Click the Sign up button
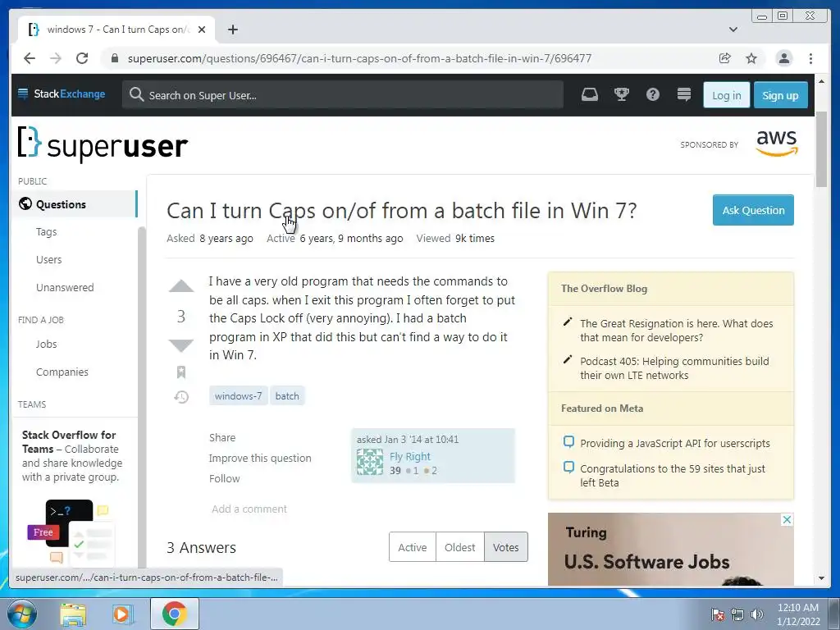Viewport: 840px width, 630px height. click(781, 95)
